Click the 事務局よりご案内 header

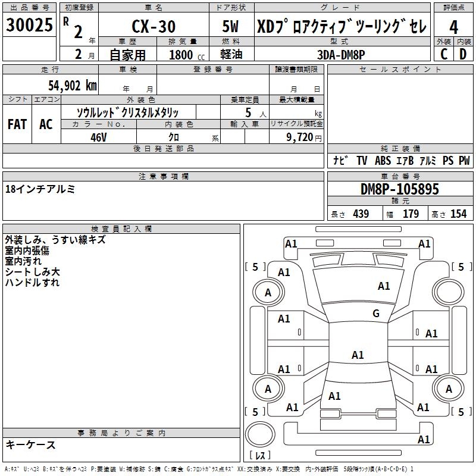(121, 433)
